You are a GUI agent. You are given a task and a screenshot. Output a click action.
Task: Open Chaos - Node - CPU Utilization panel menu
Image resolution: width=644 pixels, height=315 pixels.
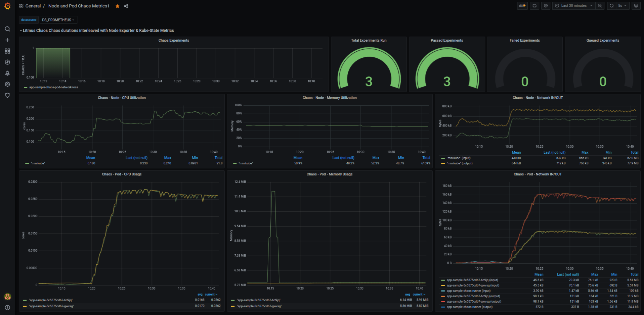[x=122, y=98]
